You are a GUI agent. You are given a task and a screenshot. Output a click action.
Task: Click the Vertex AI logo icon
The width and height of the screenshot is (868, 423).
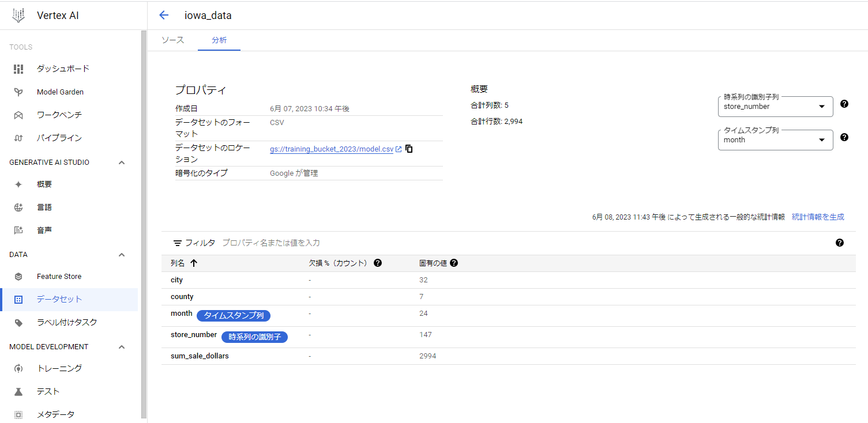[x=18, y=16]
